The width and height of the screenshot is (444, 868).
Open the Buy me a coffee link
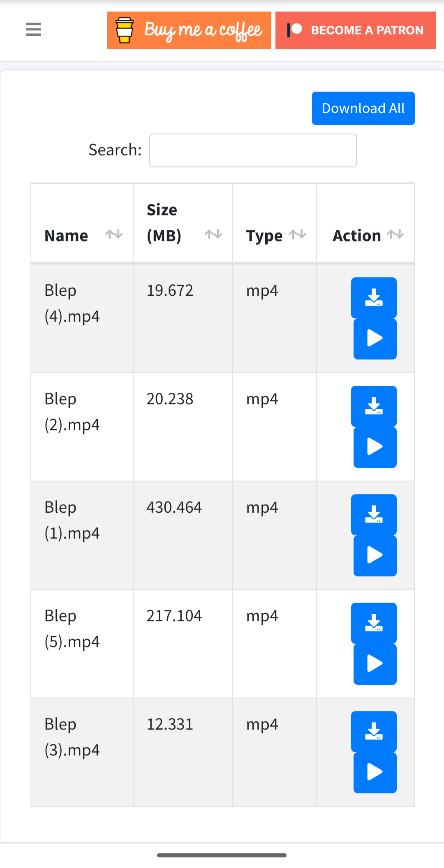[x=189, y=30]
